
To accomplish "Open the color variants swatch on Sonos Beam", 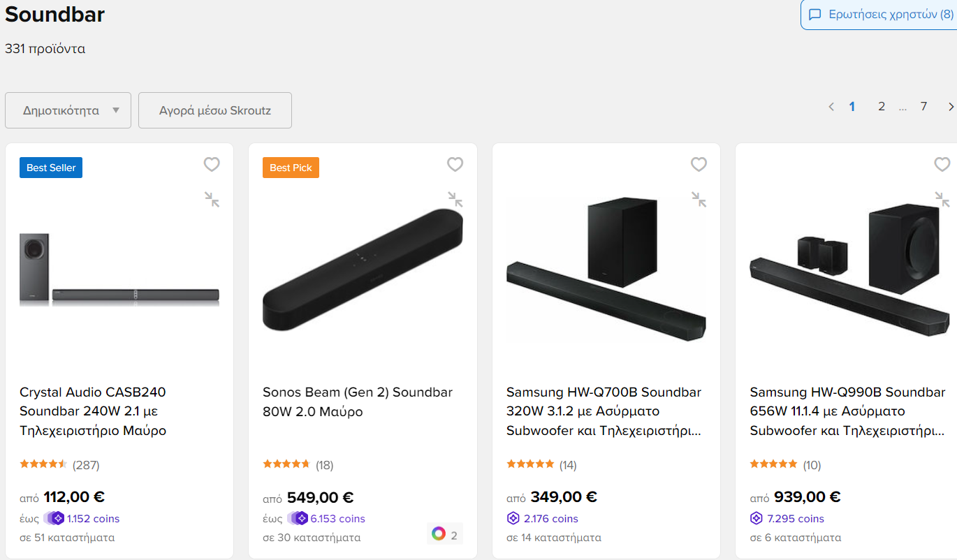I will point(445,535).
